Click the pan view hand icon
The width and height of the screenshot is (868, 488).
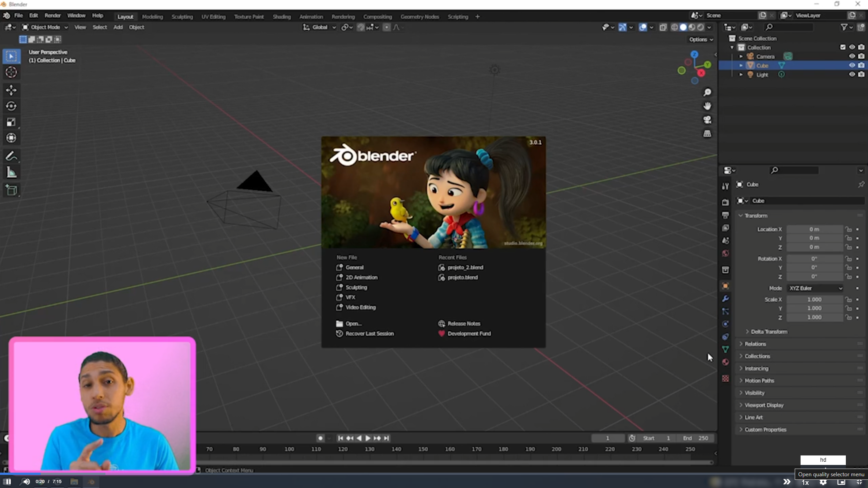(x=707, y=106)
